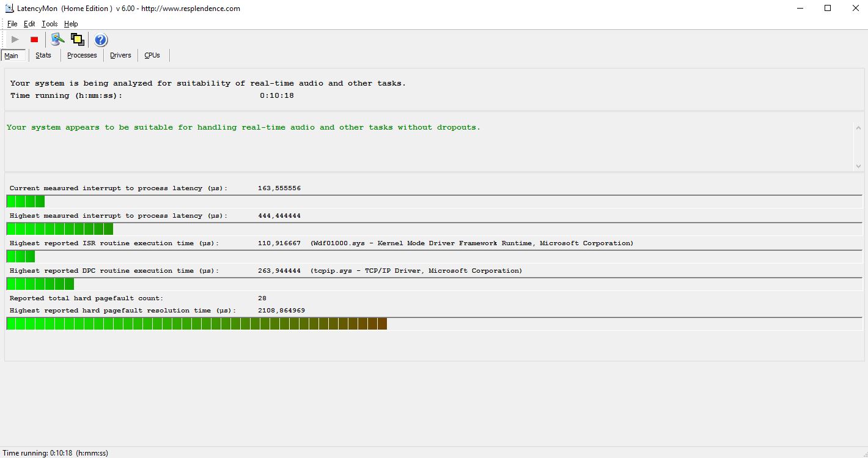Stop monitoring with the red square button
The width and height of the screenshot is (868, 458).
(x=34, y=40)
